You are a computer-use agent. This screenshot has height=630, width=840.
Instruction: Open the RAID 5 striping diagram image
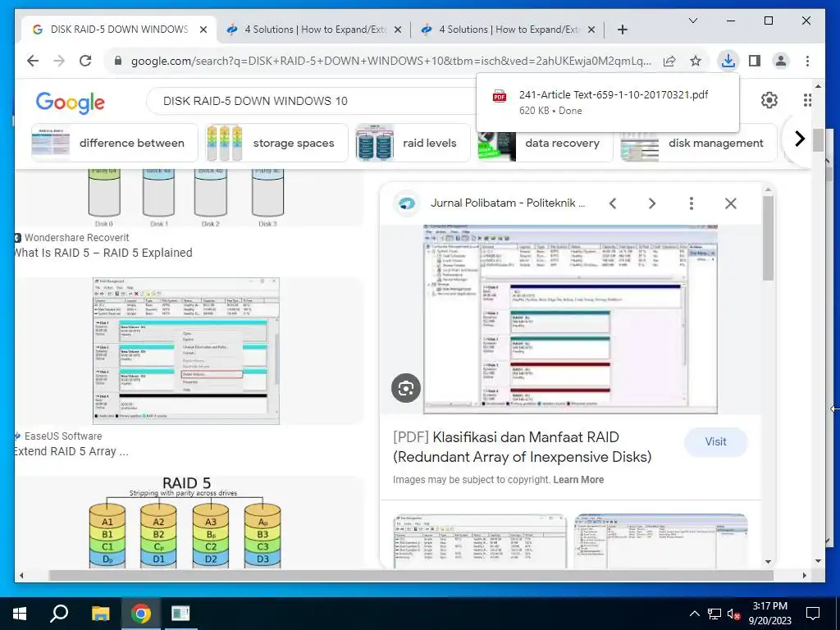click(x=186, y=523)
